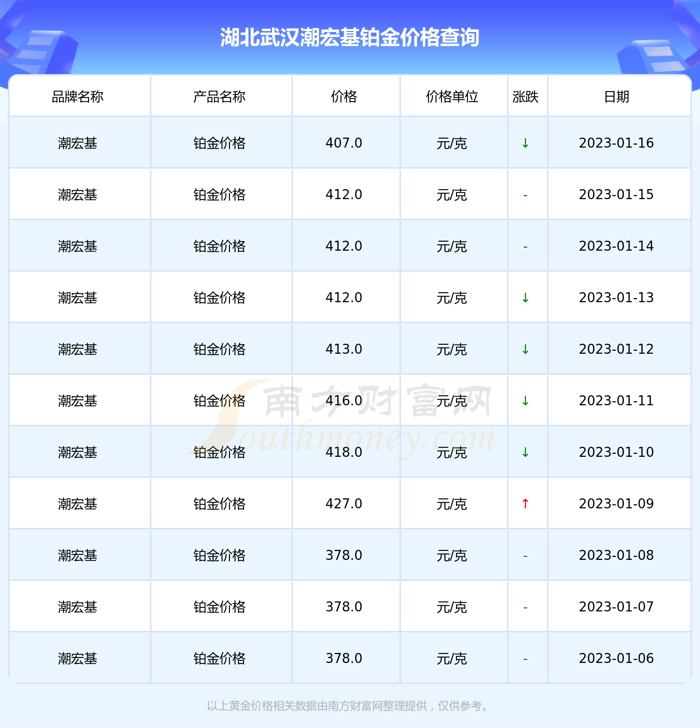
Task: Click 元/克 unit in 2023-01-06 row
Action: [x=452, y=659]
